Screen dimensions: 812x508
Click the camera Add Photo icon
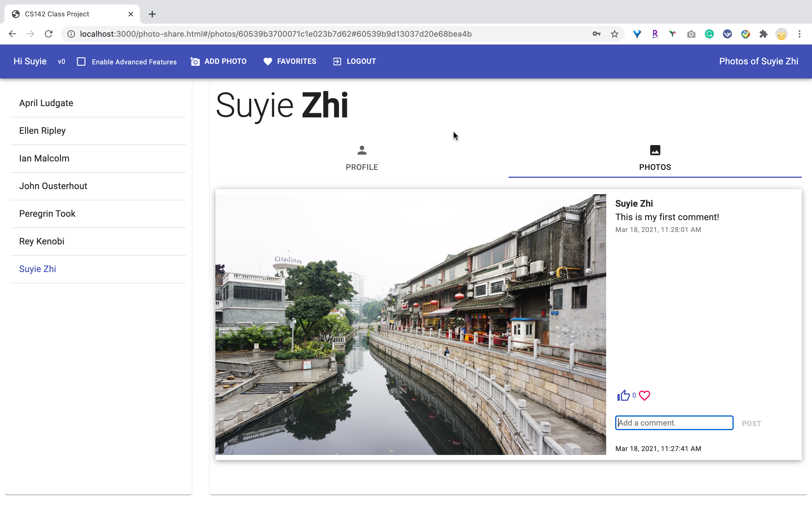pos(195,62)
